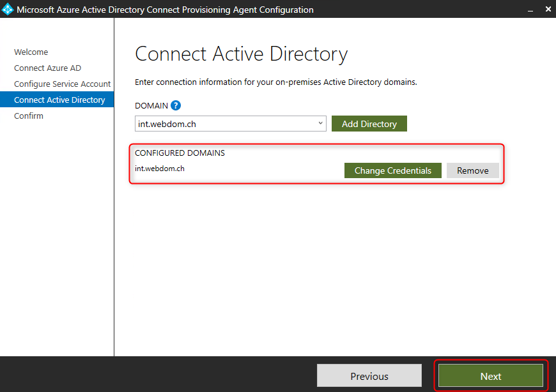This screenshot has width=556, height=392.
Task: Click Add Directory for int.webdom.ch
Action: coord(369,123)
